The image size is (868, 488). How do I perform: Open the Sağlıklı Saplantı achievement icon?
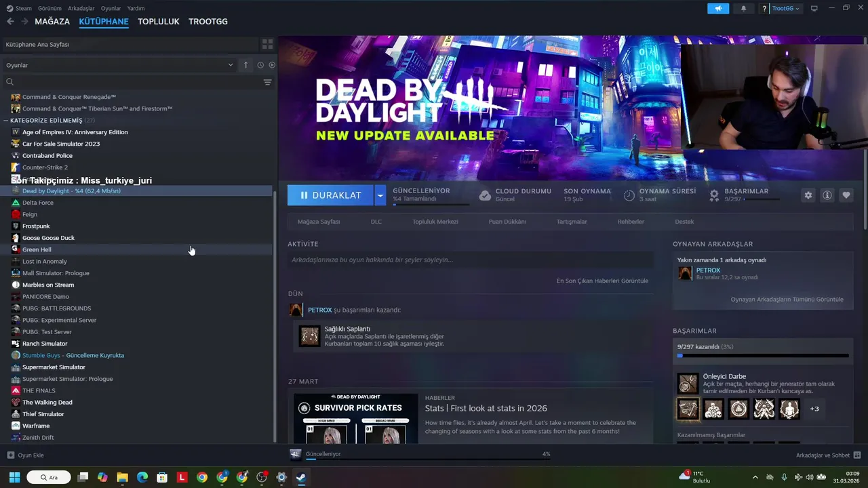tap(309, 336)
